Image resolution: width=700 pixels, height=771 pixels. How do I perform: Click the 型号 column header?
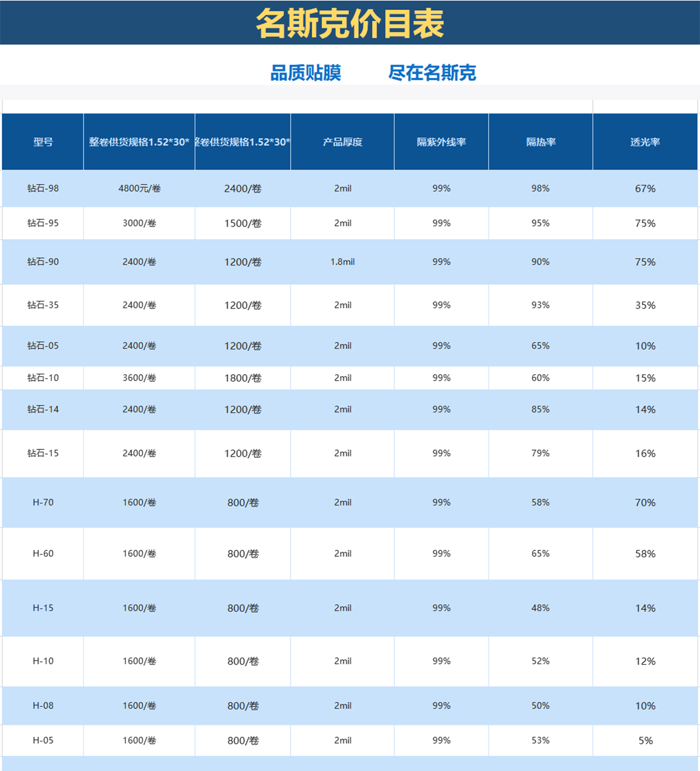(x=43, y=142)
